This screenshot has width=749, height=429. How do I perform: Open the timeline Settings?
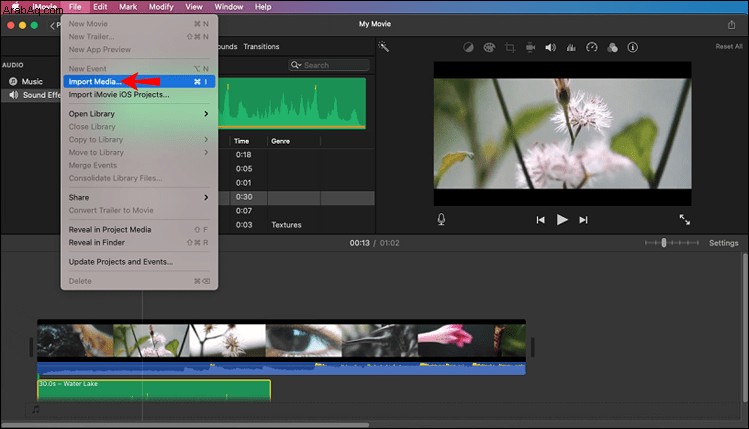click(723, 243)
